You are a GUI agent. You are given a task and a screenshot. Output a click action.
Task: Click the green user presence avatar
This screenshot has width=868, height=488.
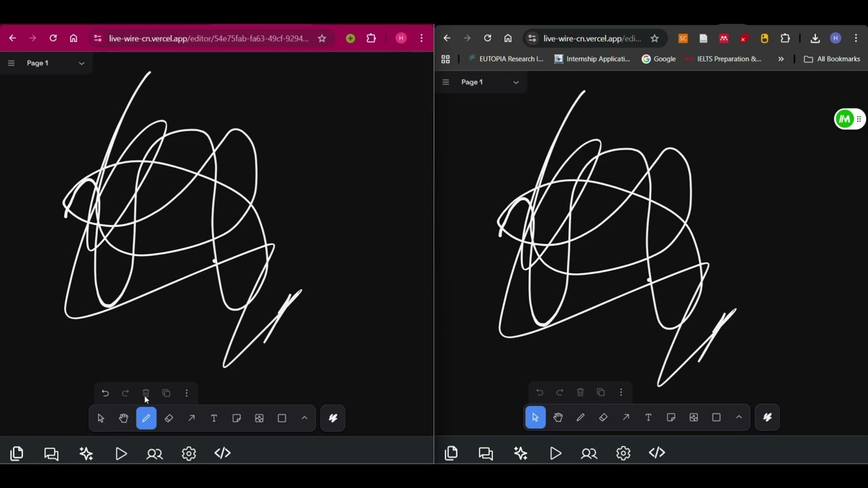click(844, 119)
